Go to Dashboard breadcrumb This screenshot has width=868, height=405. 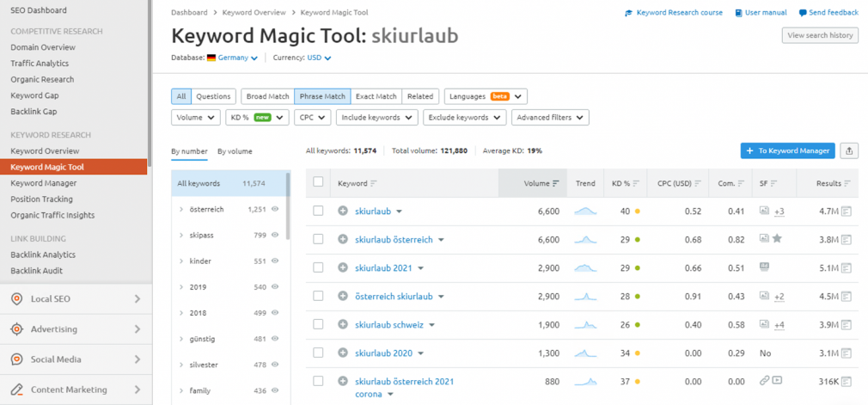pos(189,12)
